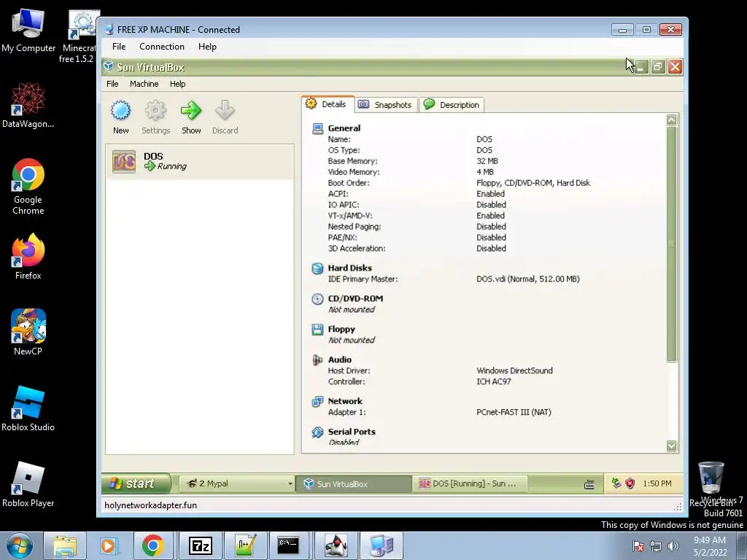The height and width of the screenshot is (560, 747).
Task: Open VirtualBox Machine menu
Action: point(144,84)
